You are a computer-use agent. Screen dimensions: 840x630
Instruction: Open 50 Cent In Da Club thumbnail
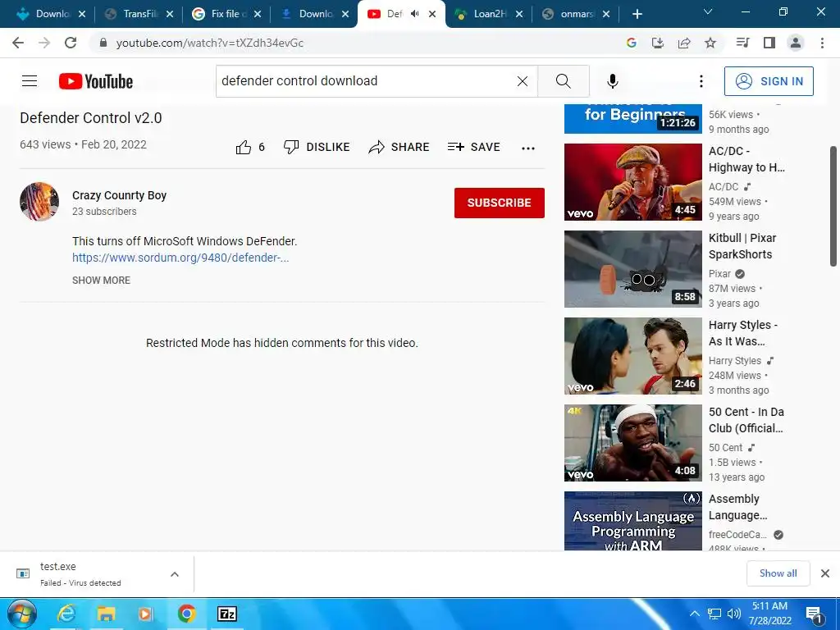coord(632,442)
